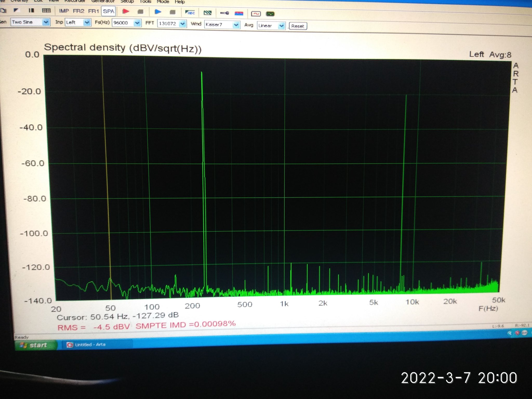Image resolution: width=532 pixels, height=399 pixels.
Task: Switch to FR1 single-channel frequency response mode
Action: tap(94, 11)
